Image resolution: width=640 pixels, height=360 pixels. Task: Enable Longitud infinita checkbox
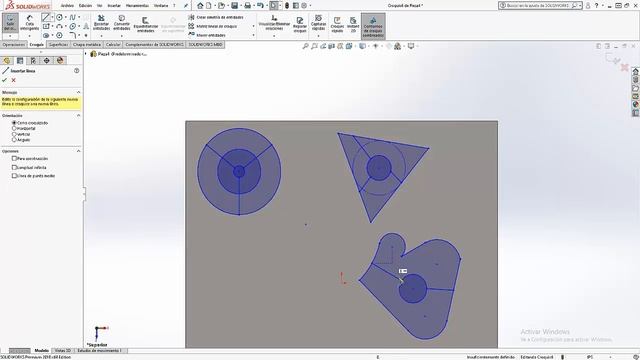[x=14, y=167]
